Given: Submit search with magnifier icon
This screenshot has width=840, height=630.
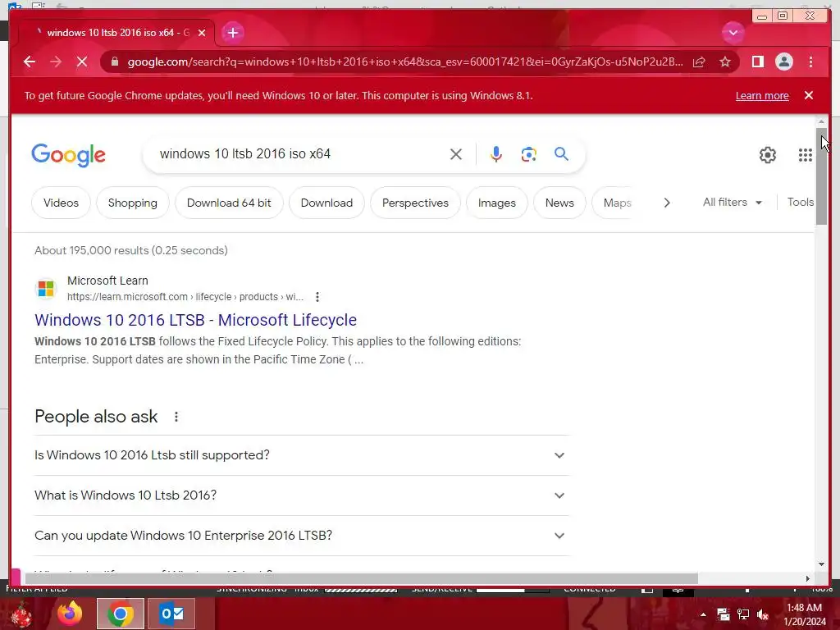Looking at the screenshot, I should point(561,154).
